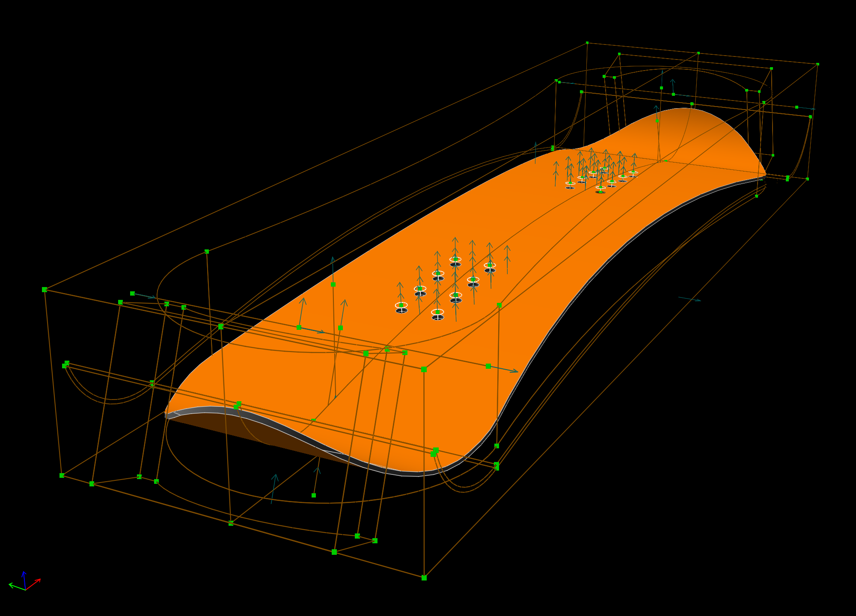Click the blue Z axis of the orientation triad

(24, 580)
